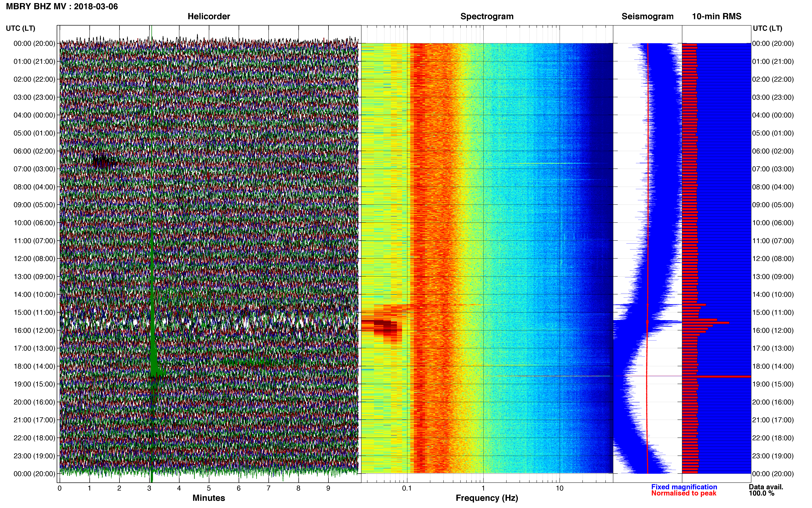The image size is (812, 508).
Task: Click the right 02:00 (22:00) time label
Action: (773, 79)
